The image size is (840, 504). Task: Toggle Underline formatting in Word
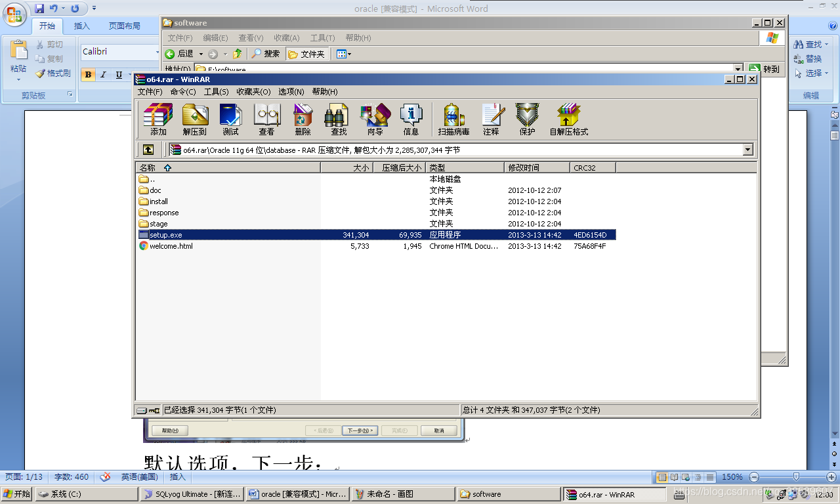point(119,75)
